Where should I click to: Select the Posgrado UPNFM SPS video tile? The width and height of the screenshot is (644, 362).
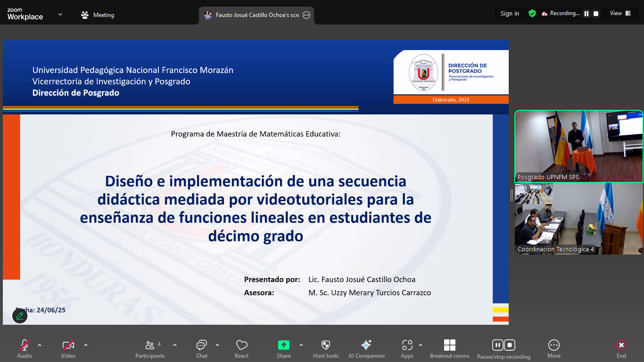tap(579, 146)
